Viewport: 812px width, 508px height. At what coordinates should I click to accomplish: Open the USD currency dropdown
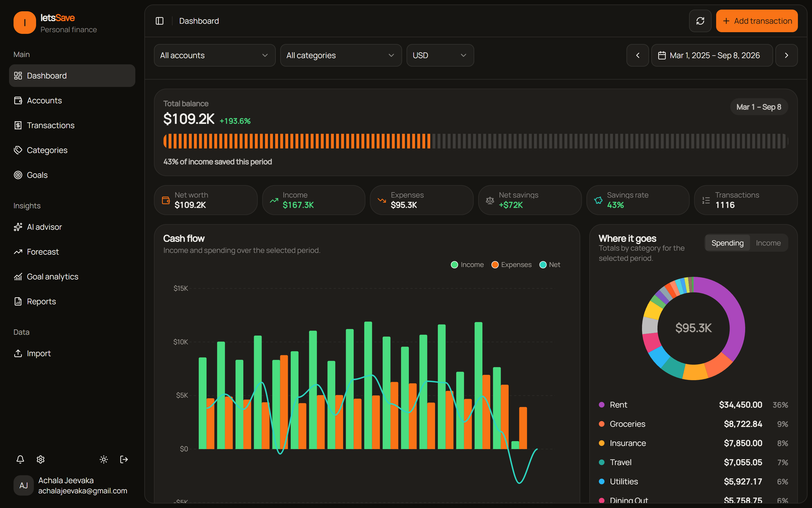(440, 55)
